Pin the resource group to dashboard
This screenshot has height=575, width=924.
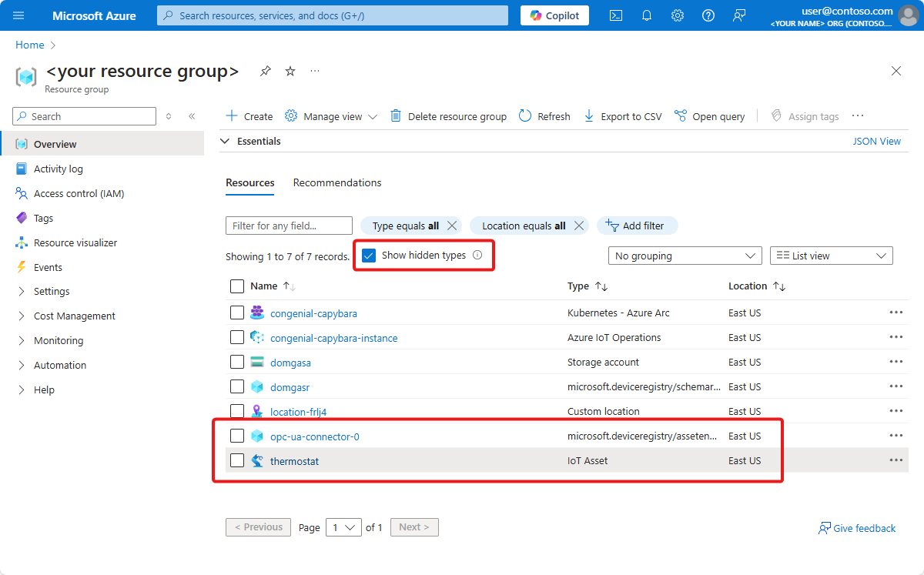tap(266, 71)
